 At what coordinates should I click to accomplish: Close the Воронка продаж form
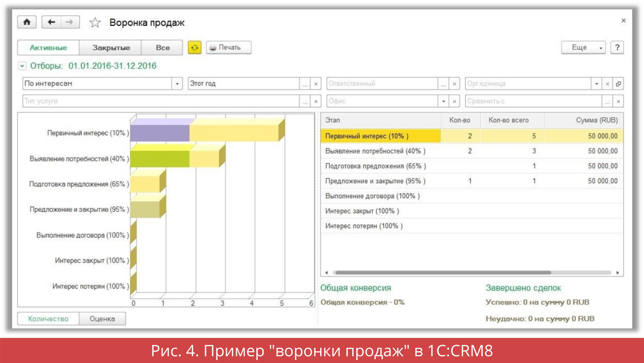pos(623,21)
